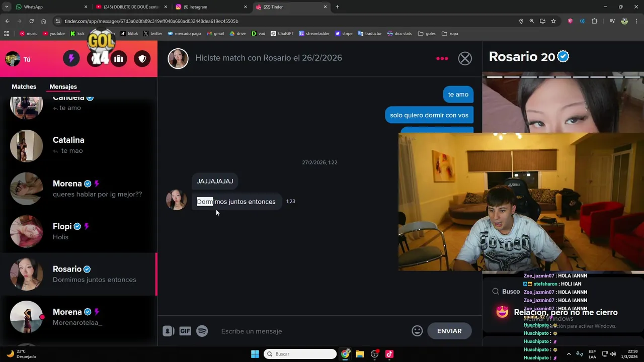The height and width of the screenshot is (362, 644).
Task: Open the 'music' bookmark
Action: pyautogui.click(x=28, y=34)
